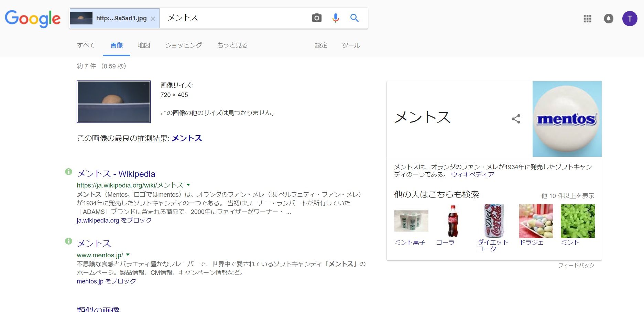
Task: Open the もっと見る menu
Action: coord(232,45)
